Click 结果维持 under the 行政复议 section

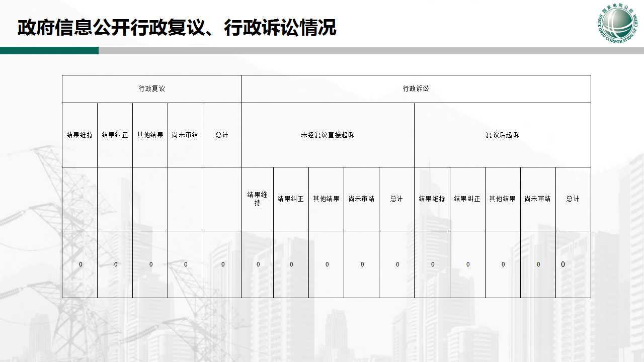pyautogui.click(x=79, y=135)
